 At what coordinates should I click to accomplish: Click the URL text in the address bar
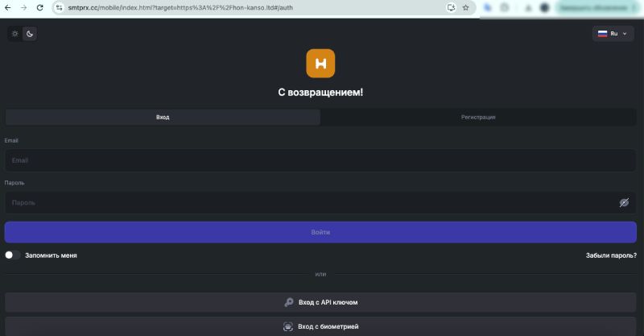pyautogui.click(x=180, y=7)
